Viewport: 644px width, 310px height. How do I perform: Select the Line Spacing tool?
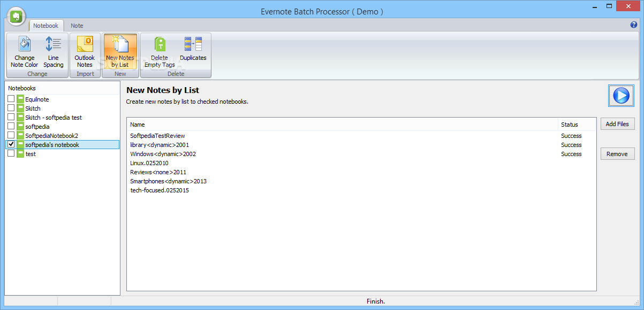click(x=53, y=52)
